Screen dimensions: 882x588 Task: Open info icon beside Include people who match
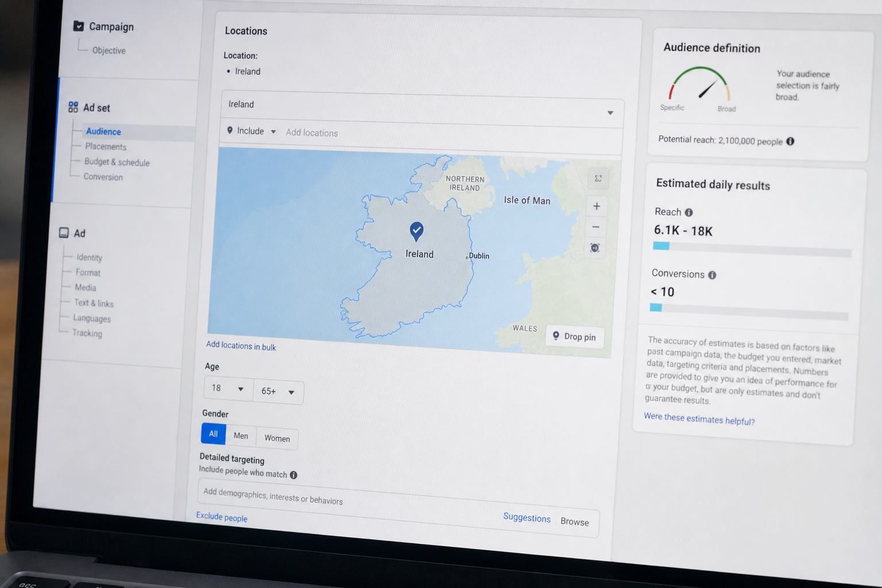(x=293, y=475)
